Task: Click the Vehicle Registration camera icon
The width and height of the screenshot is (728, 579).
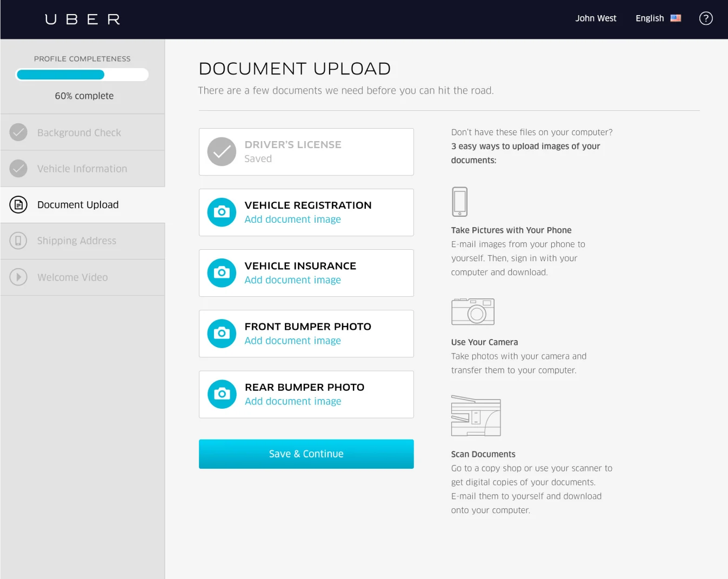Action: [222, 212]
